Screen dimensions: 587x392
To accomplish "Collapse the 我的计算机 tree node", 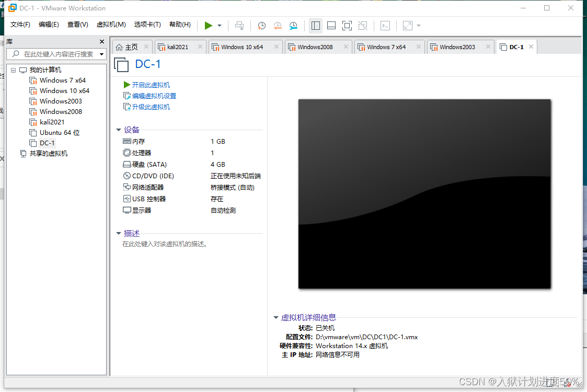I will click(13, 70).
